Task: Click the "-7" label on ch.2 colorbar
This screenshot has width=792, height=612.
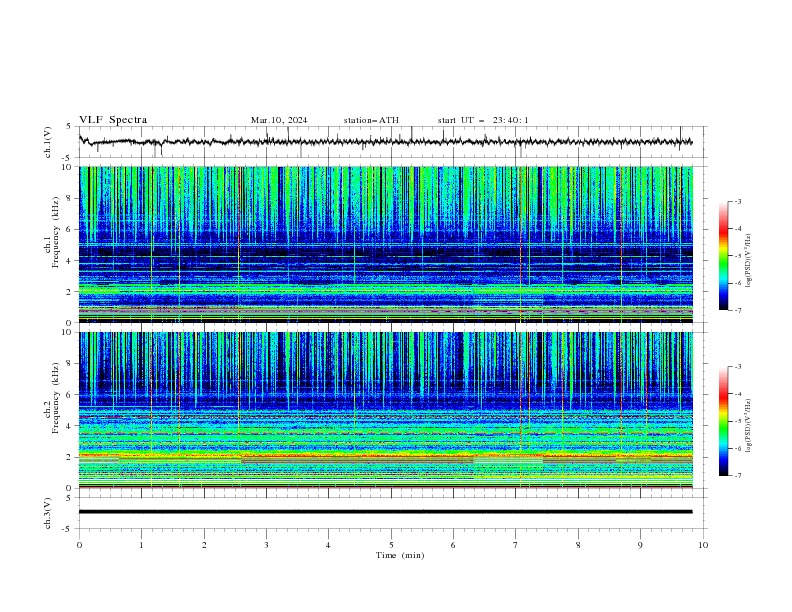Action: click(738, 476)
